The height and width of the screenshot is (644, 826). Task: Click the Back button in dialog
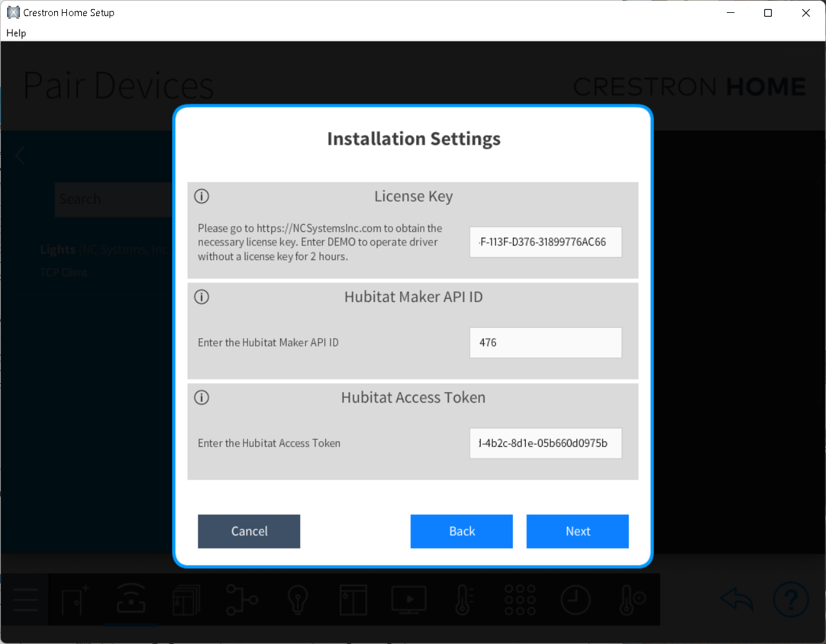pos(461,531)
